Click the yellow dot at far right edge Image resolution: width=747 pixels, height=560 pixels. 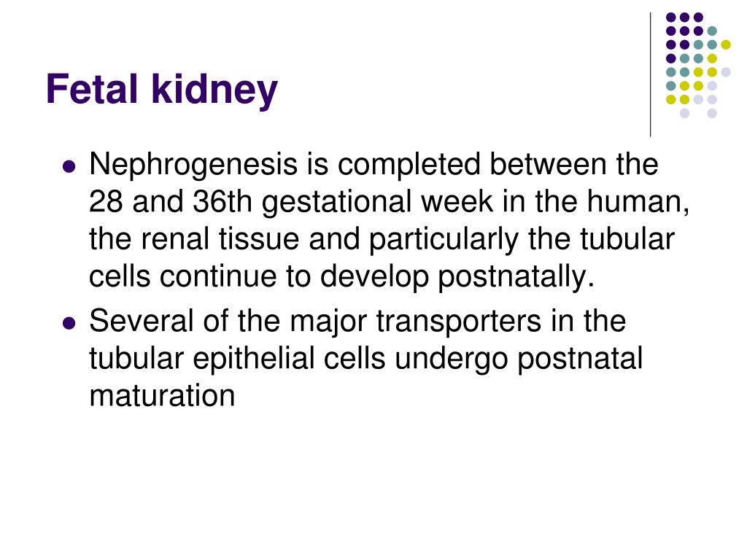[726, 44]
